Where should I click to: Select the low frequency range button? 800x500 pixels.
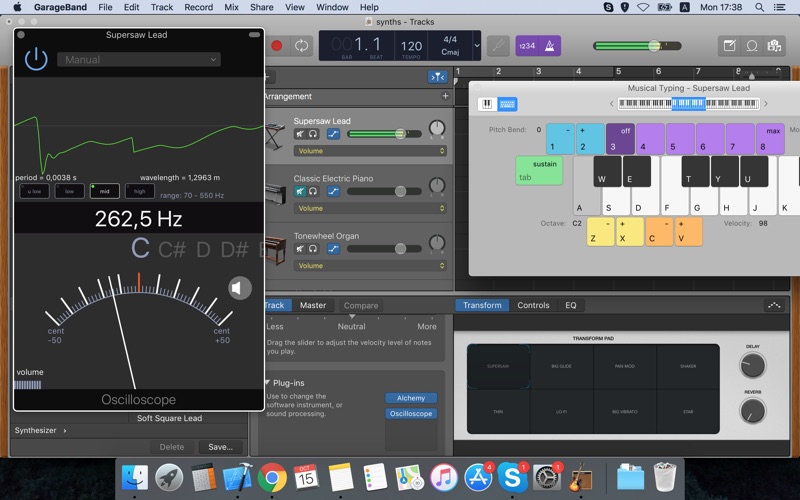(x=69, y=191)
